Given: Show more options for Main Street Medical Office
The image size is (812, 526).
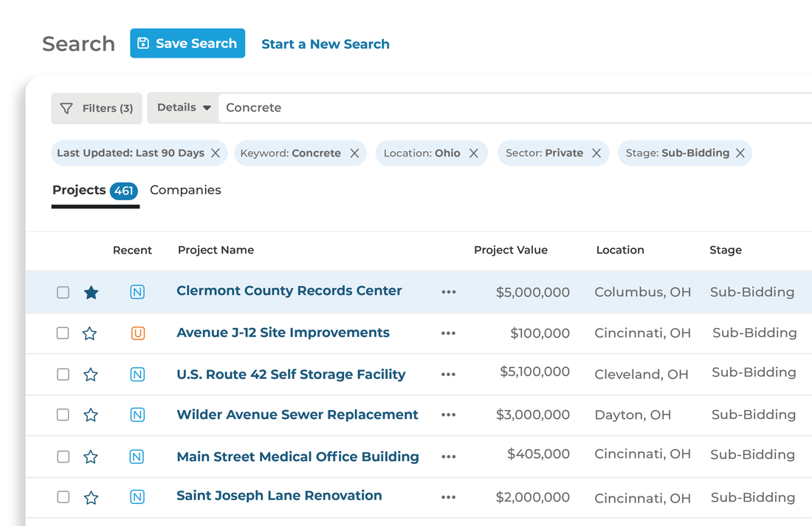Looking at the screenshot, I should click(x=449, y=457).
